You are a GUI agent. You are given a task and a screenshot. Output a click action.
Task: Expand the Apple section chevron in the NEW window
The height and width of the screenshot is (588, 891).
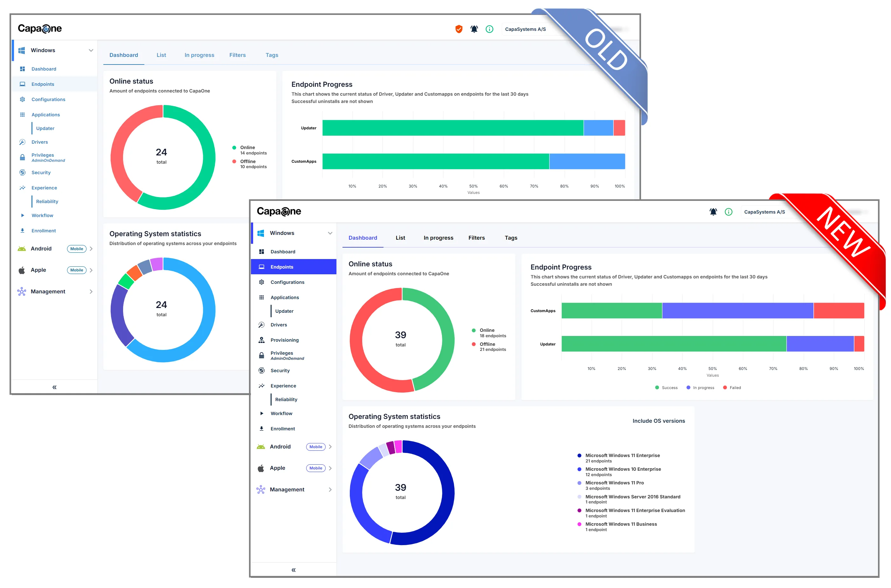(x=330, y=468)
